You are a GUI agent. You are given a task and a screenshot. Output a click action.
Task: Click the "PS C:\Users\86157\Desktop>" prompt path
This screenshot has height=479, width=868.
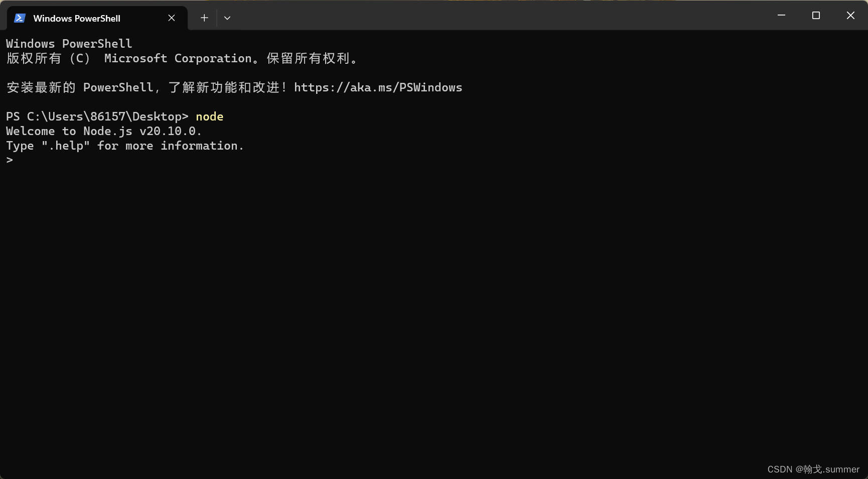click(x=97, y=116)
